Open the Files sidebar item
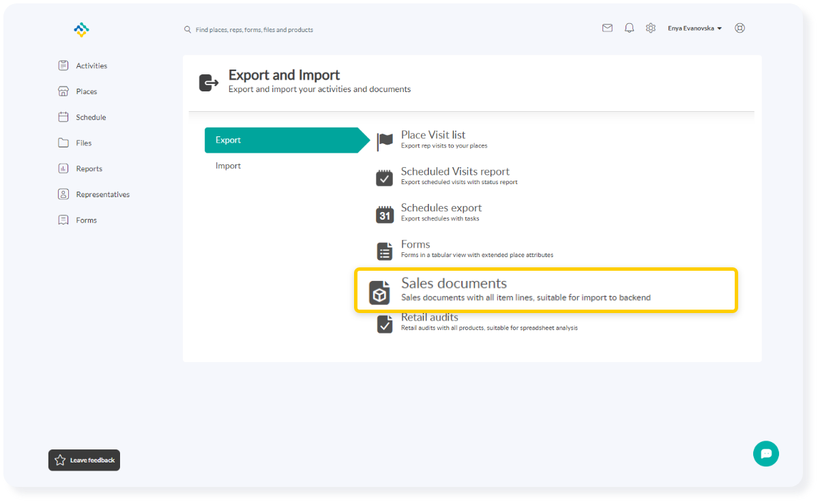Image resolution: width=820 pixels, height=504 pixels. (x=84, y=143)
